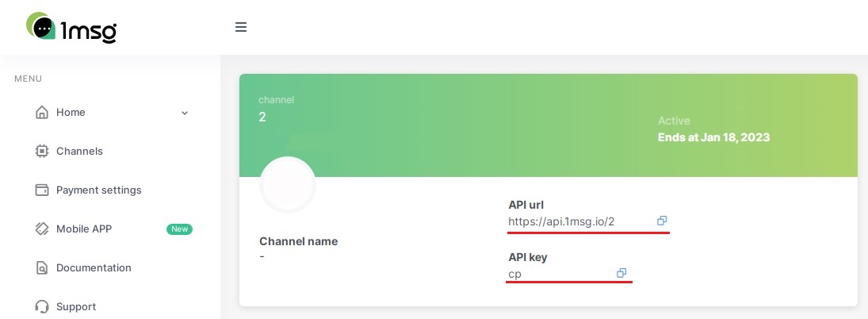Image resolution: width=868 pixels, height=319 pixels.
Task: Go to Payment settings page
Action: (98, 190)
